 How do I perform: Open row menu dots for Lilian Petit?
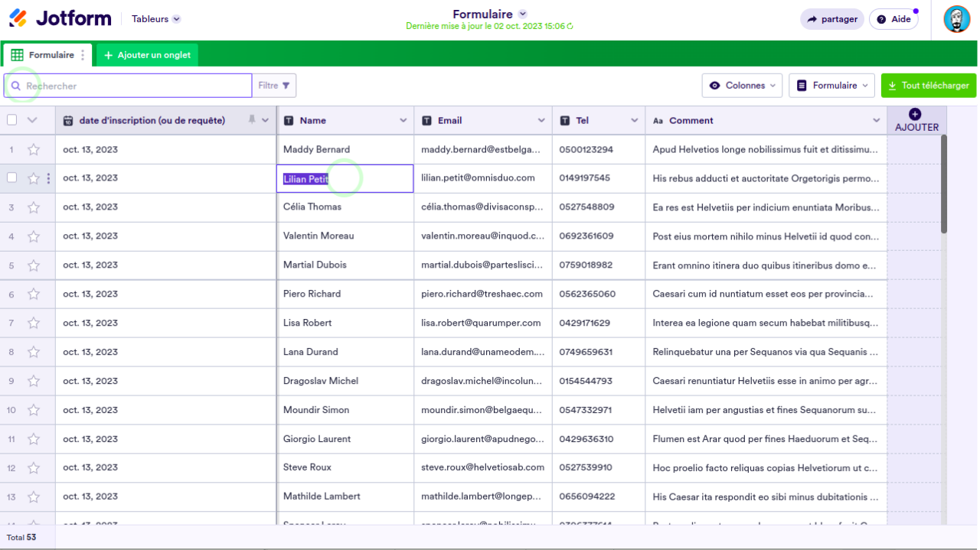(48, 178)
